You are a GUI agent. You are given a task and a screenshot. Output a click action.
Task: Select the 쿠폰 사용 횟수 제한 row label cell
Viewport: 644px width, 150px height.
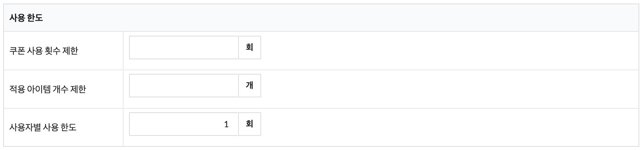point(63,51)
